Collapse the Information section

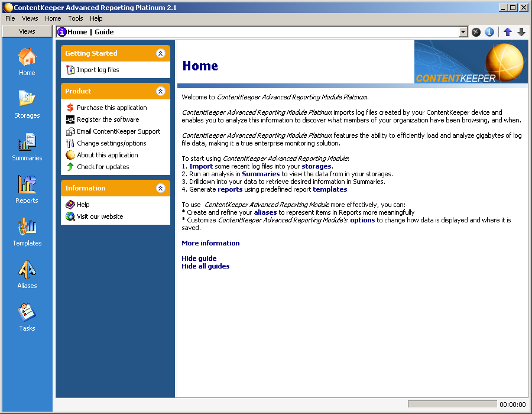[x=160, y=188]
